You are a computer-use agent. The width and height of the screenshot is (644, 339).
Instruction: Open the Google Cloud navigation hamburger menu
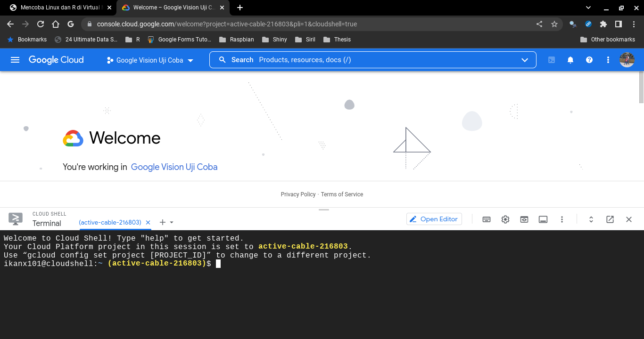[15, 60]
